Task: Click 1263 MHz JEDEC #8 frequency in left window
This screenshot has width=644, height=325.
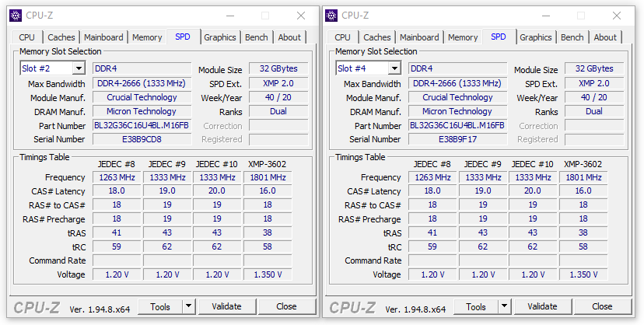Action: coord(117,177)
